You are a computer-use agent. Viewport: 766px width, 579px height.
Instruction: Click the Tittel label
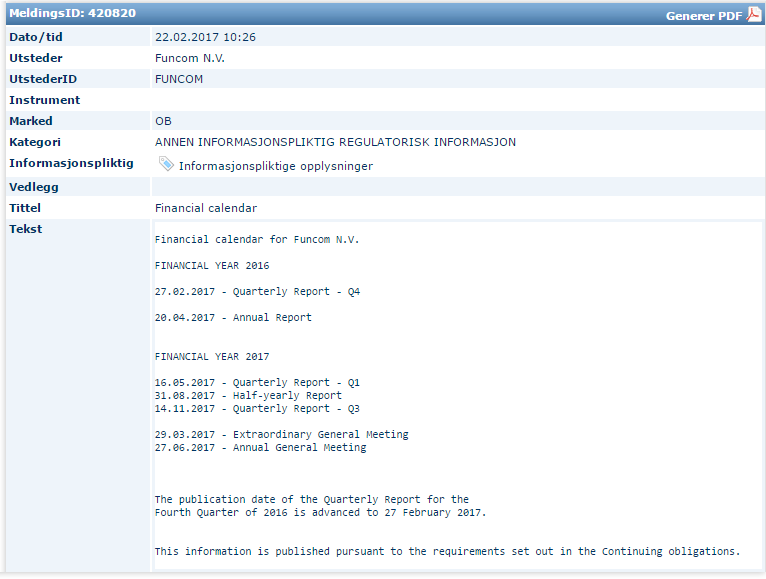(x=25, y=208)
